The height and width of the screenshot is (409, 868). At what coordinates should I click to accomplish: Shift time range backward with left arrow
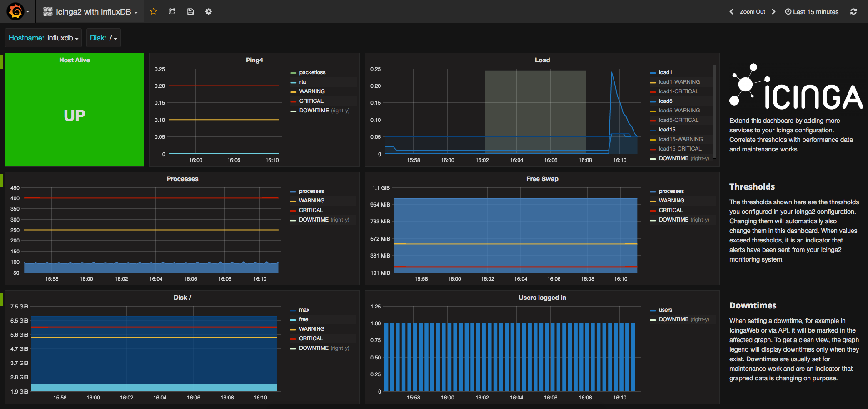coord(731,12)
